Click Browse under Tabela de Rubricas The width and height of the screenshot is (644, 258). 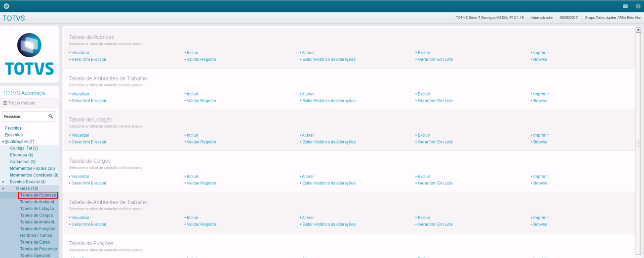(x=540, y=60)
